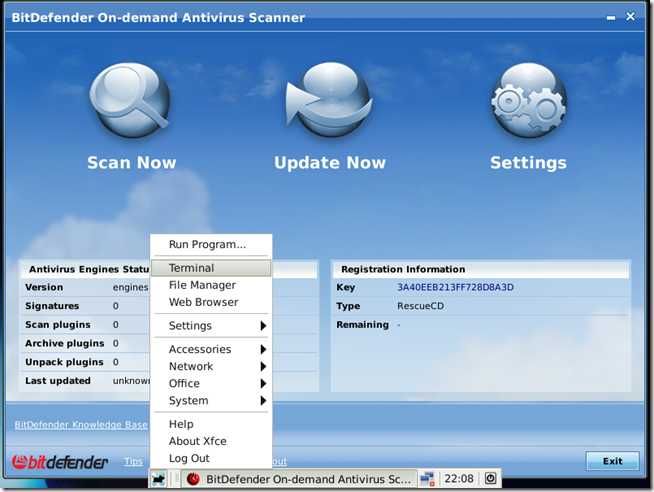Open the Tips link
Image resolution: width=654 pixels, height=492 pixels.
tap(133, 461)
